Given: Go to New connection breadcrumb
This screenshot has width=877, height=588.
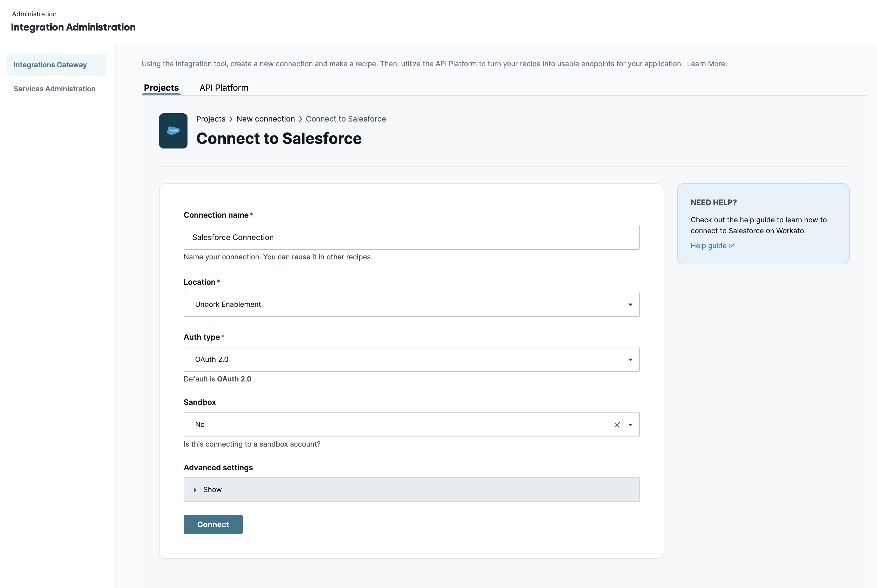Looking at the screenshot, I should tap(265, 119).
